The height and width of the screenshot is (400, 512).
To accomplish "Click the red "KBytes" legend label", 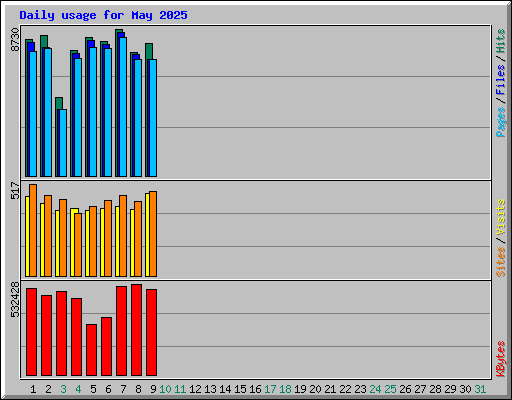I will point(501,359).
